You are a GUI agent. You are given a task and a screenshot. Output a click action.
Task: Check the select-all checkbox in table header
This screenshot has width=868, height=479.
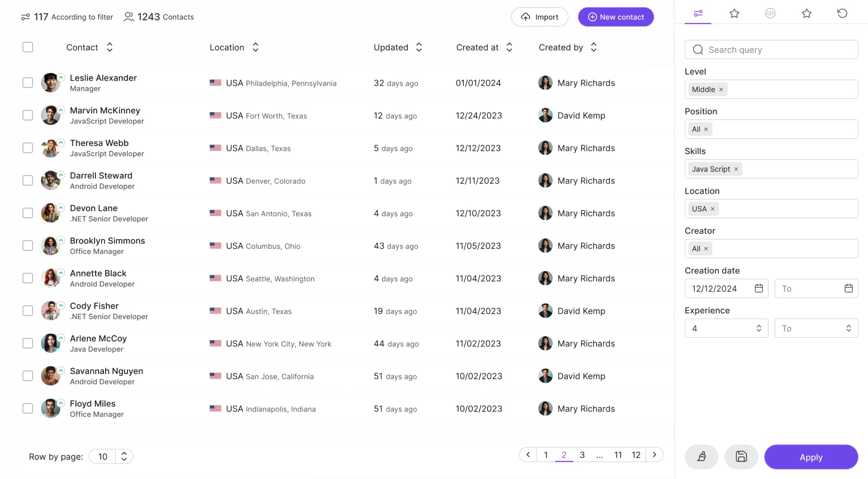coord(27,47)
